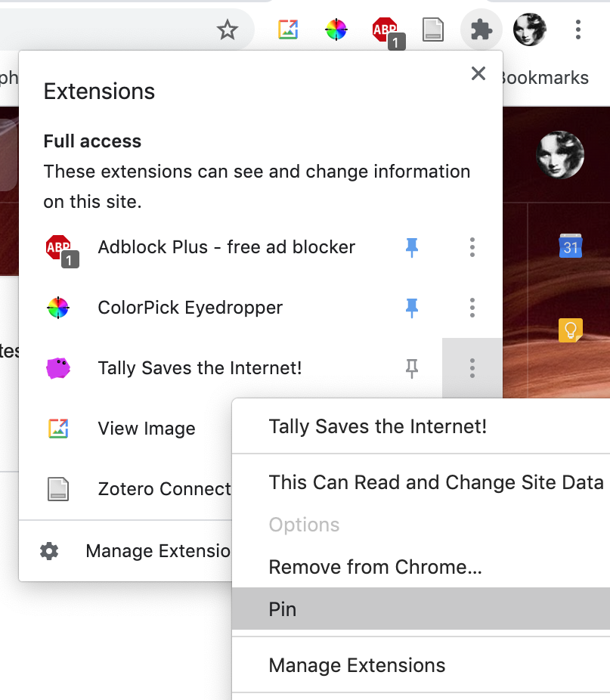
Task: Open the Chrome profile avatar in toolbar
Action: 530,29
